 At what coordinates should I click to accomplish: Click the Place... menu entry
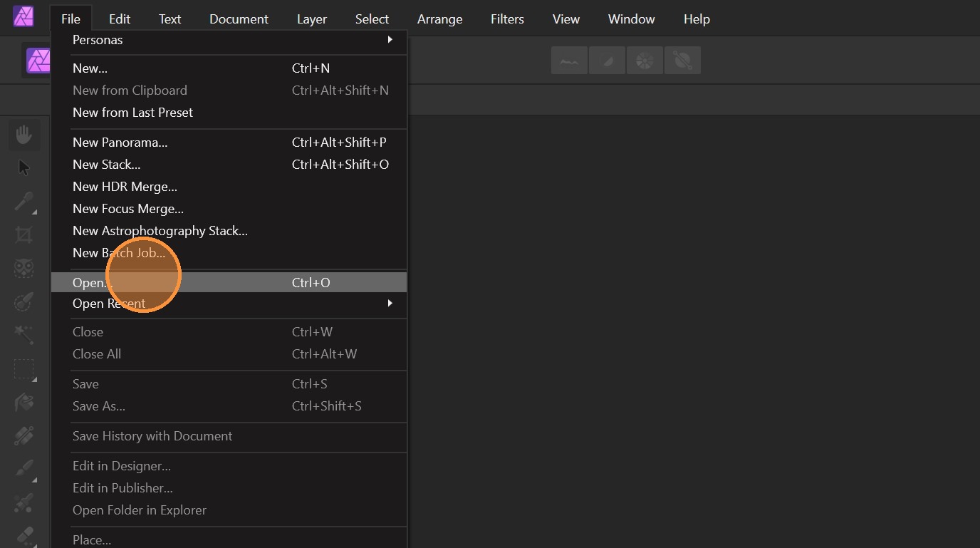[229, 540]
